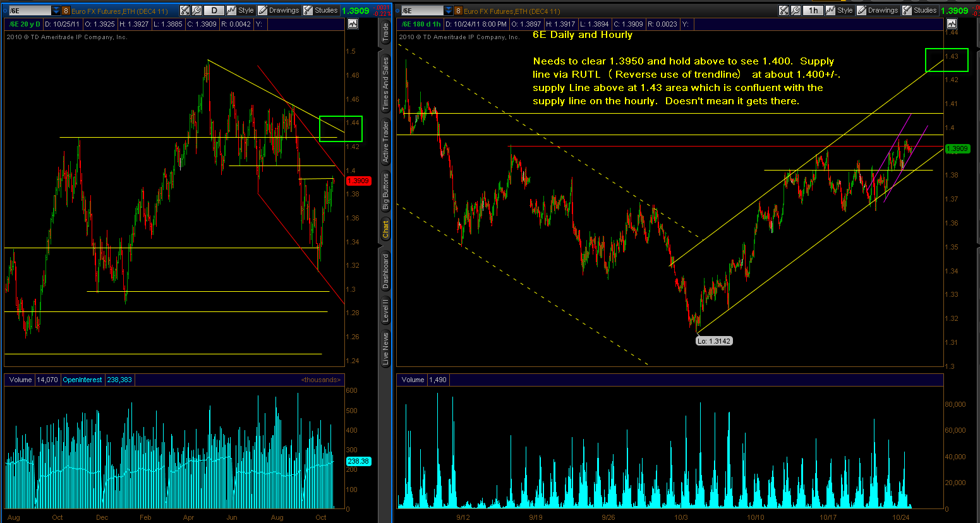980x523 pixels.
Task: Click the "/6E 180 d 1h" label on right chart
Action: (421, 24)
